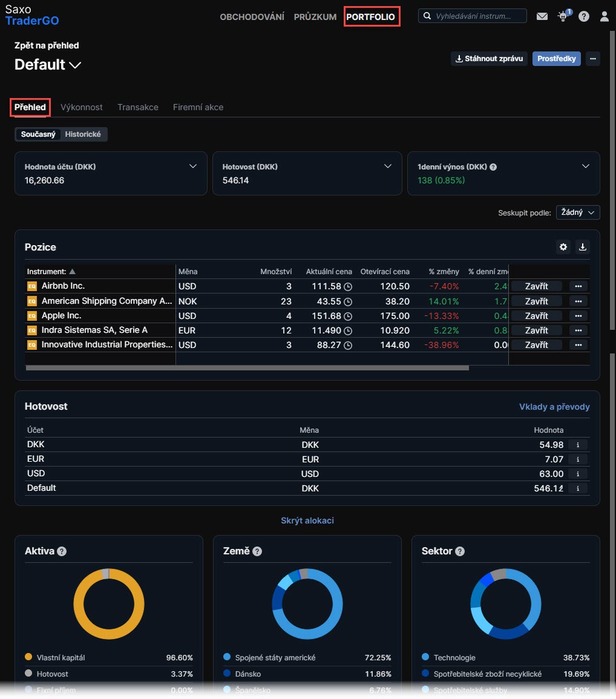Click the Apple Inc. price clock icon
Image resolution: width=616 pixels, height=699 pixels.
tap(348, 316)
